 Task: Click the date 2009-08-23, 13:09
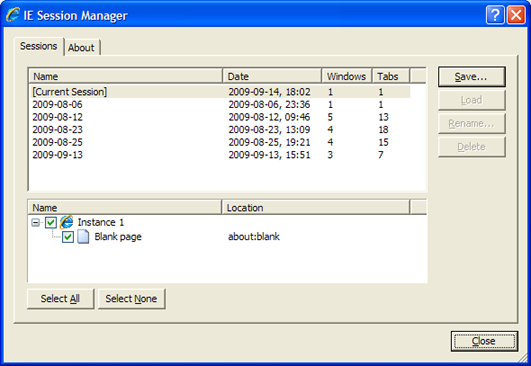[x=269, y=130]
